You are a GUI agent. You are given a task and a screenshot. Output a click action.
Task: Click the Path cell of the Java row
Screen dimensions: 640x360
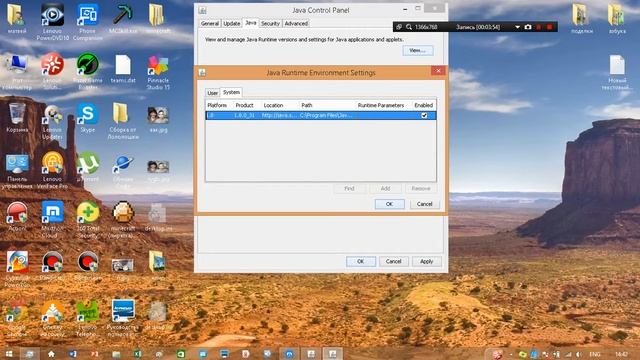pyautogui.click(x=327, y=116)
